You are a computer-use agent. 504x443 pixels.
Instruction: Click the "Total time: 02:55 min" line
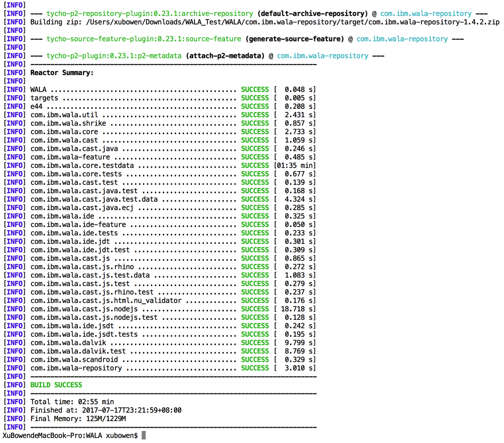(x=72, y=402)
